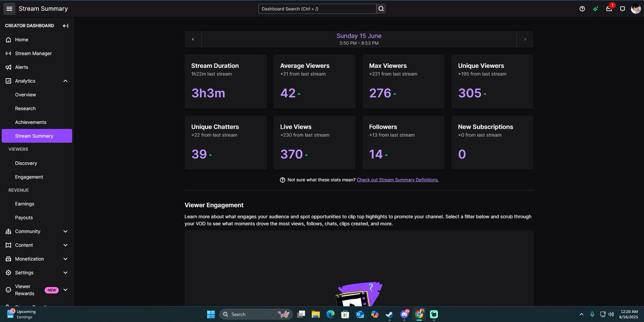The image size is (644, 322).
Task: Open Microsoft Store from the taskbar
Action: point(346,314)
